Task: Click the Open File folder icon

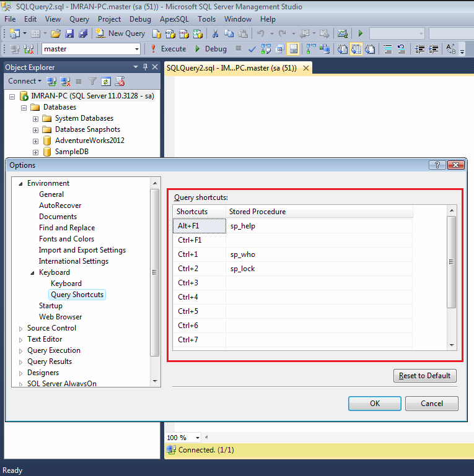Action: (56, 33)
